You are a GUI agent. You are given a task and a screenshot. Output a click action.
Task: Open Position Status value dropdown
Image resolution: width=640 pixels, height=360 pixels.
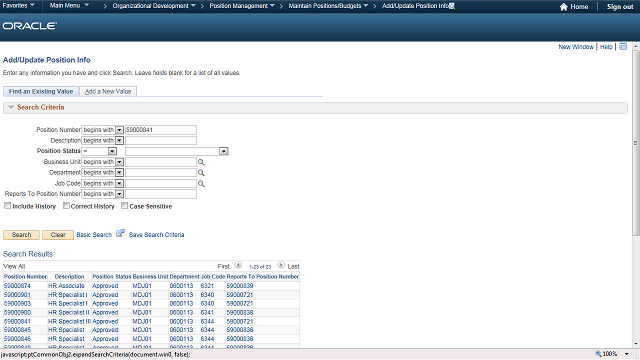[x=223, y=151]
